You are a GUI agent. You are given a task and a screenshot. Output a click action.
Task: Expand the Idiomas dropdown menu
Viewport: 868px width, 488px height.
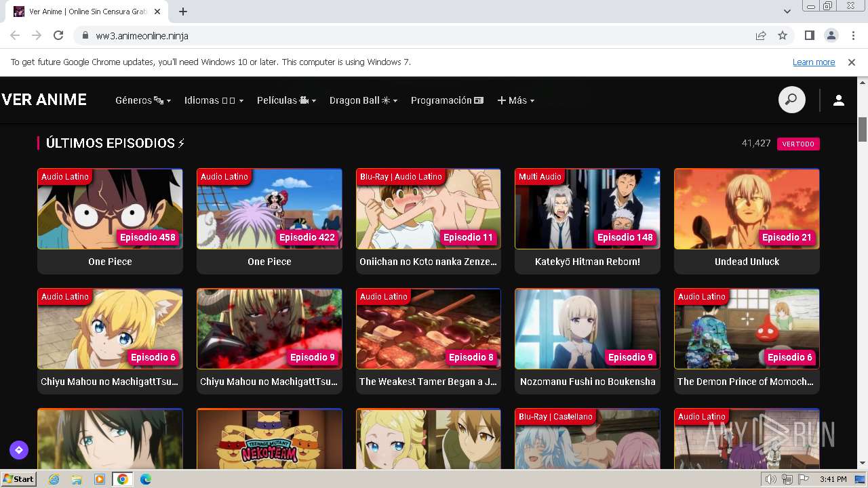coord(214,100)
